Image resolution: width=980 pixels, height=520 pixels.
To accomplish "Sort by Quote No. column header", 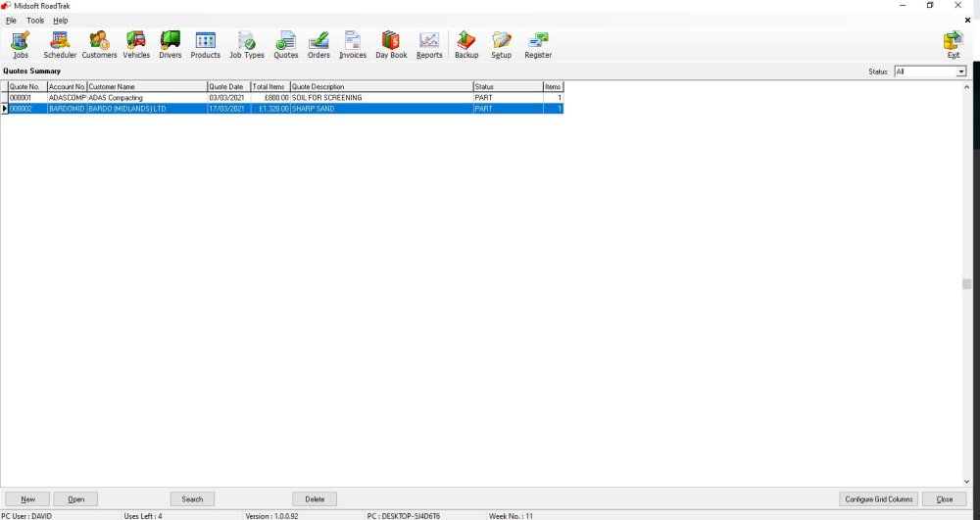I will pyautogui.click(x=27, y=87).
